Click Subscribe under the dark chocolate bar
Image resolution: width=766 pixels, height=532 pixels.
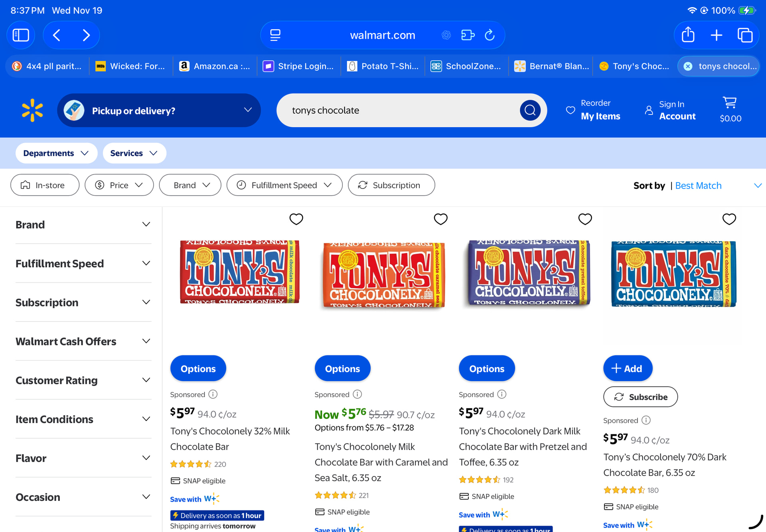click(640, 397)
